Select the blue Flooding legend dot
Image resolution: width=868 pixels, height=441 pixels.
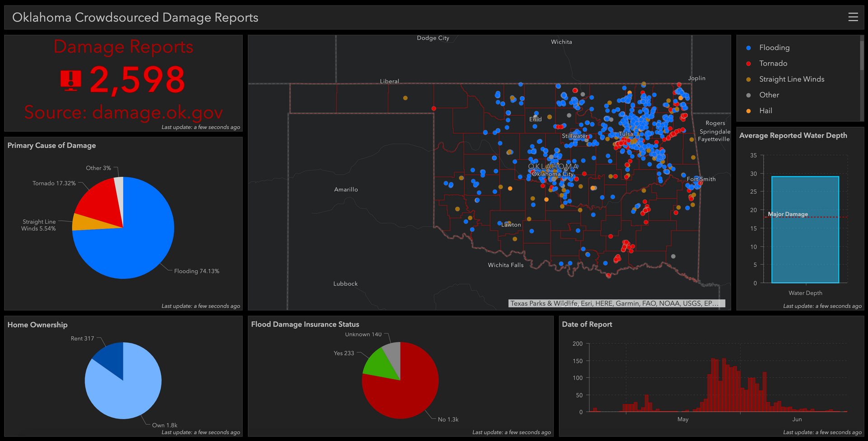(749, 48)
